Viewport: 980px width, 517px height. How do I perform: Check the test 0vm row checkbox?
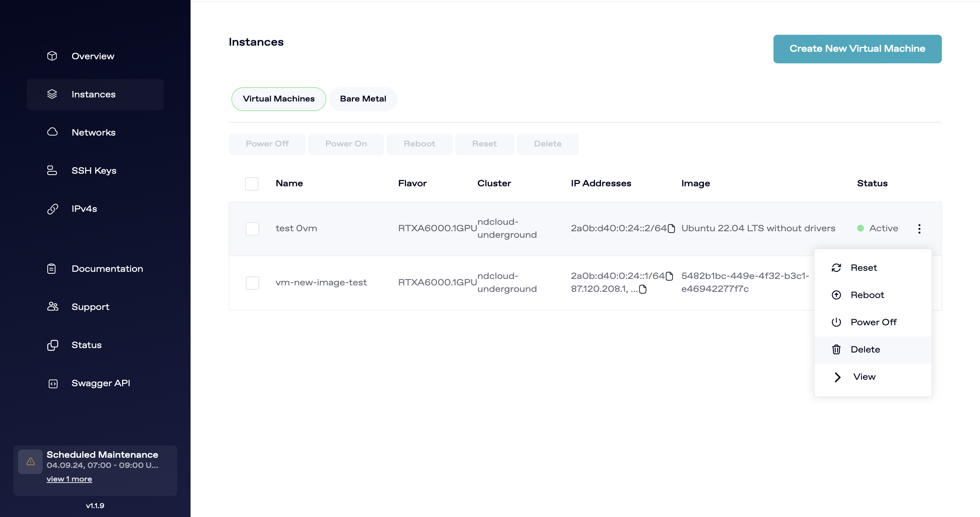click(252, 229)
